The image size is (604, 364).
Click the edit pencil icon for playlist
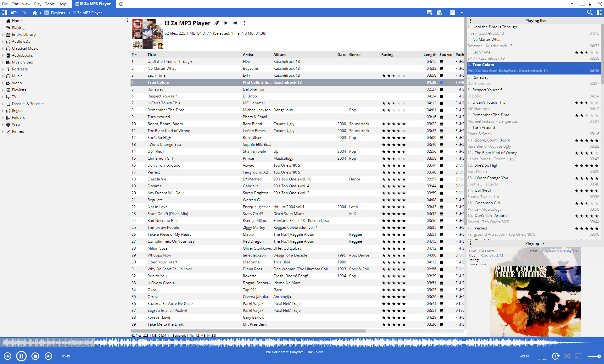(x=217, y=23)
